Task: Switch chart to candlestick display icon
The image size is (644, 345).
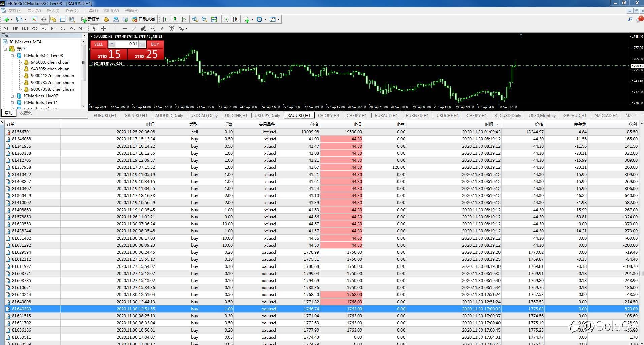Action: click(x=174, y=19)
